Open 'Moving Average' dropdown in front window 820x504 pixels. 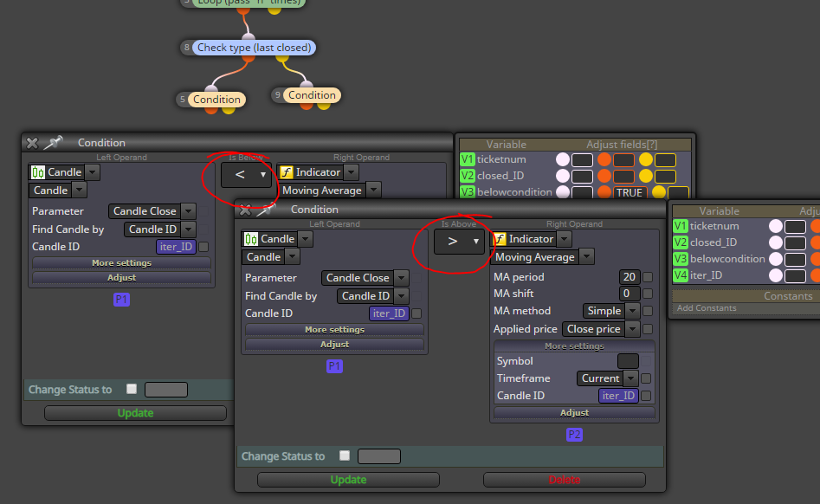(542, 257)
